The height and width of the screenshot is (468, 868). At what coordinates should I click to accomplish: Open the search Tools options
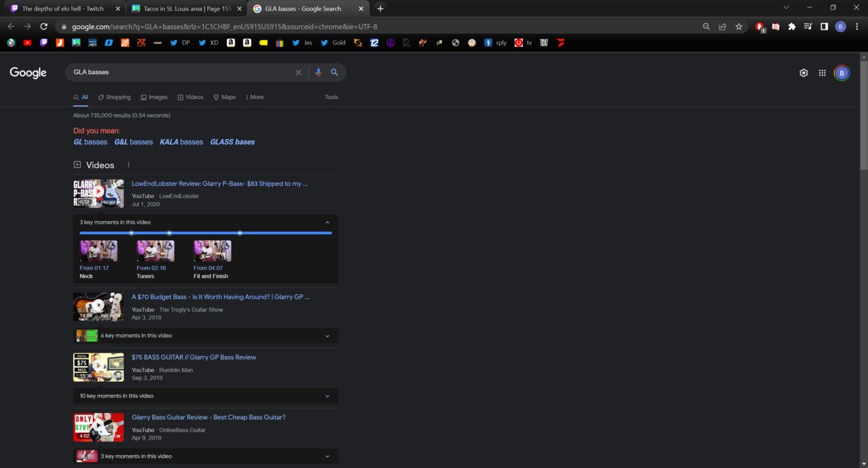pyautogui.click(x=331, y=97)
